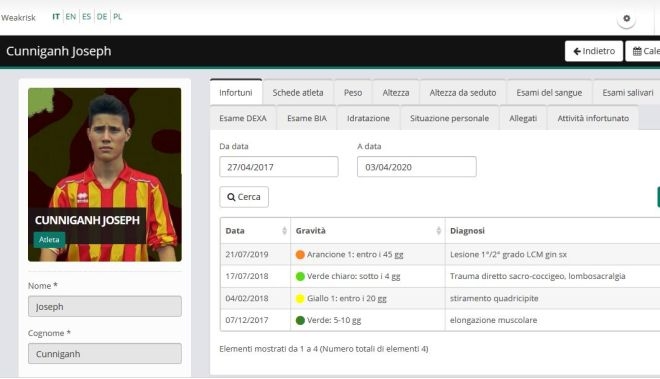This screenshot has height=379, width=660.
Task: Click the athlete profile photo
Action: pos(105,174)
